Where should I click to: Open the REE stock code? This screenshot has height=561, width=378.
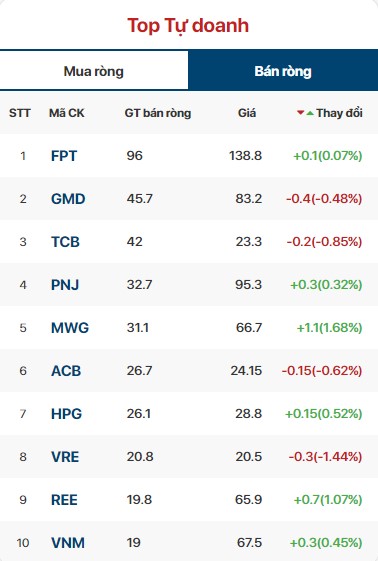[64, 500]
